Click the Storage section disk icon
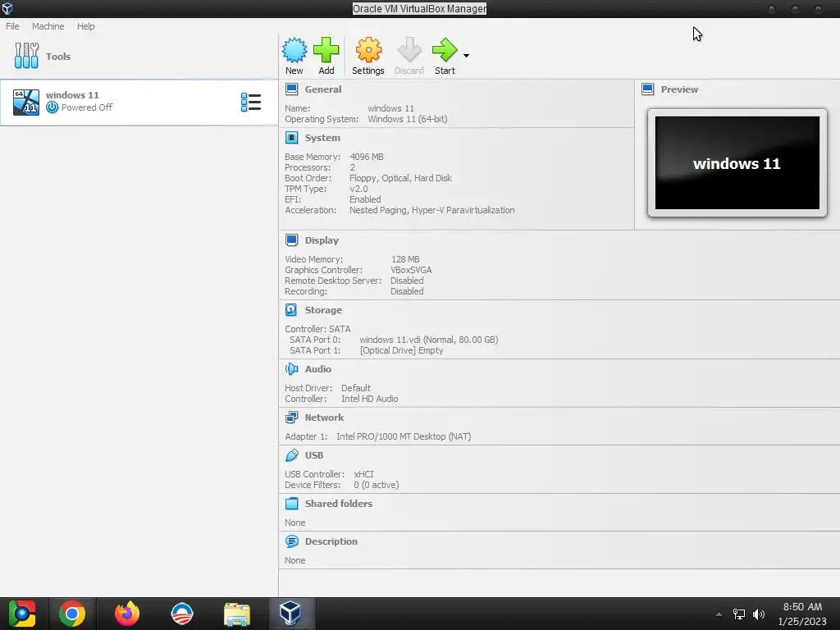 point(291,310)
